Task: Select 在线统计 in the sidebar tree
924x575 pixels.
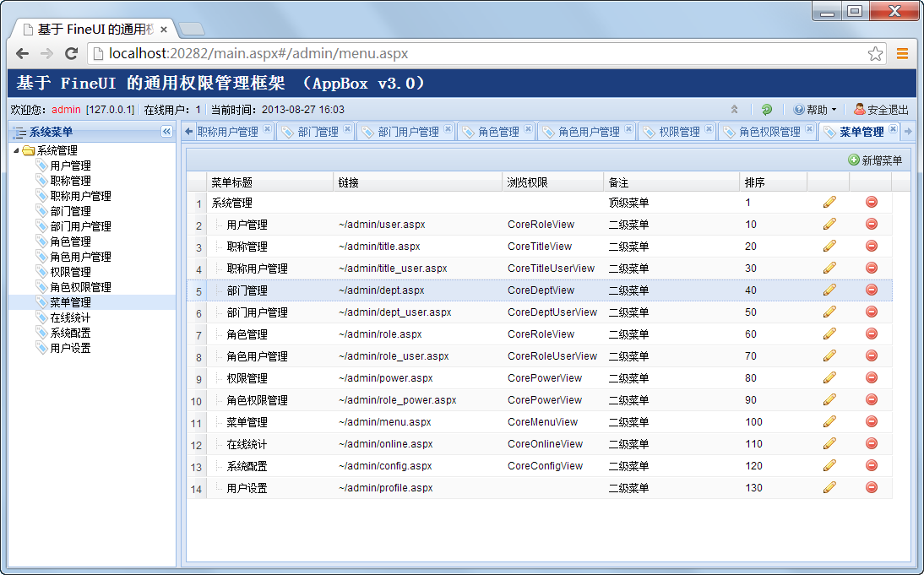Action: coord(70,317)
